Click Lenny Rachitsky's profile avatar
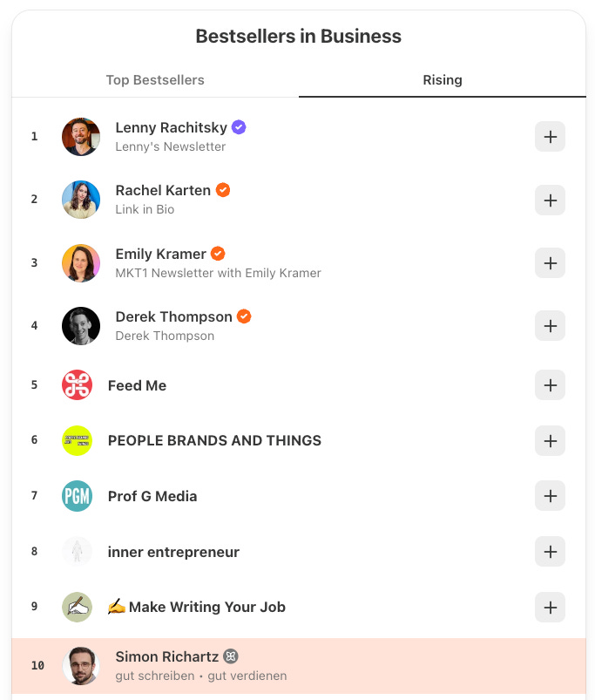This screenshot has width=595, height=700. (x=80, y=136)
